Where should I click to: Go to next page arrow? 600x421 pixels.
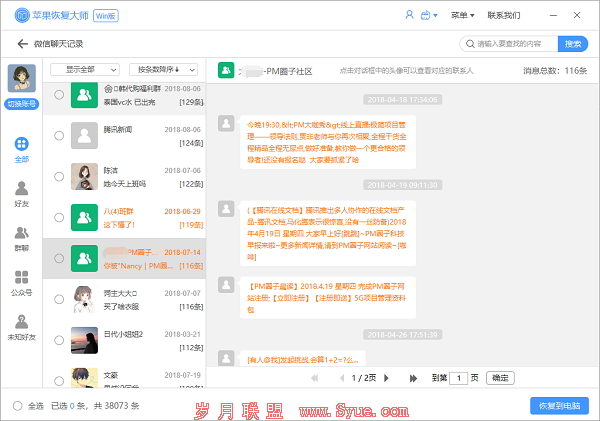coord(386,378)
